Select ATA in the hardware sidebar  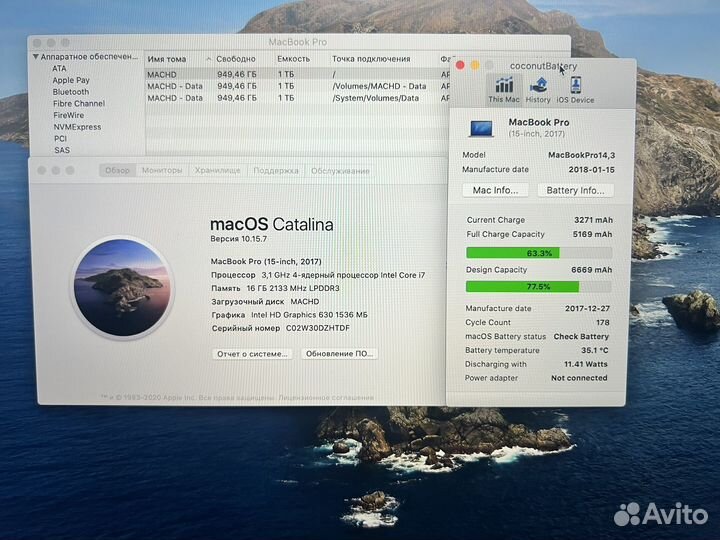tap(59, 68)
